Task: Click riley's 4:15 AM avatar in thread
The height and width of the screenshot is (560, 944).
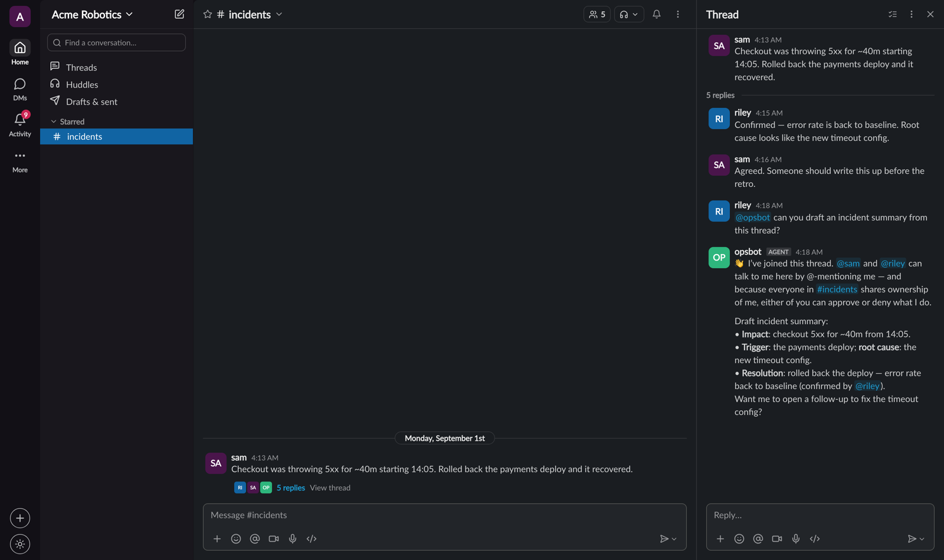Action: 719,118
